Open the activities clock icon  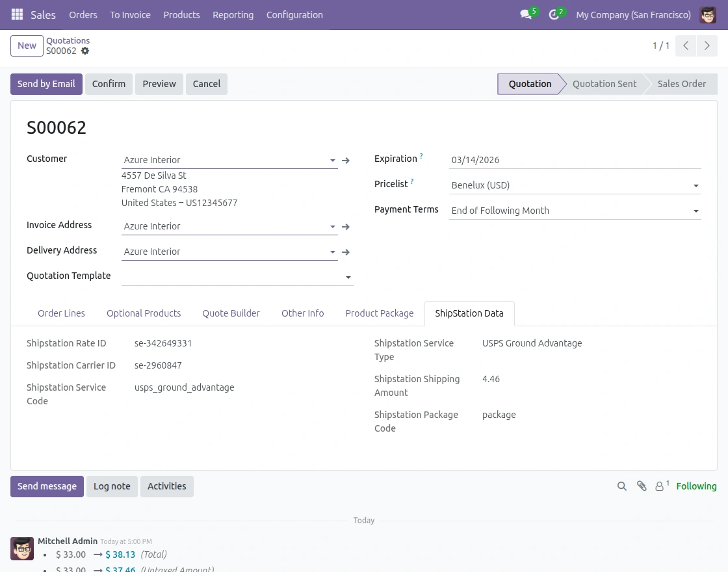pyautogui.click(x=554, y=14)
